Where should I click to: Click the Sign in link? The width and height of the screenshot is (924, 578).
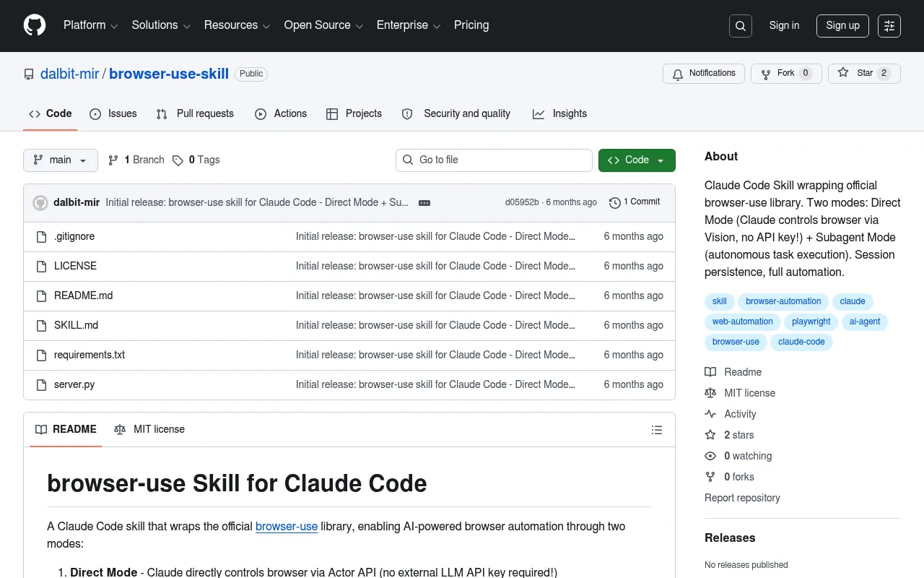(x=784, y=25)
